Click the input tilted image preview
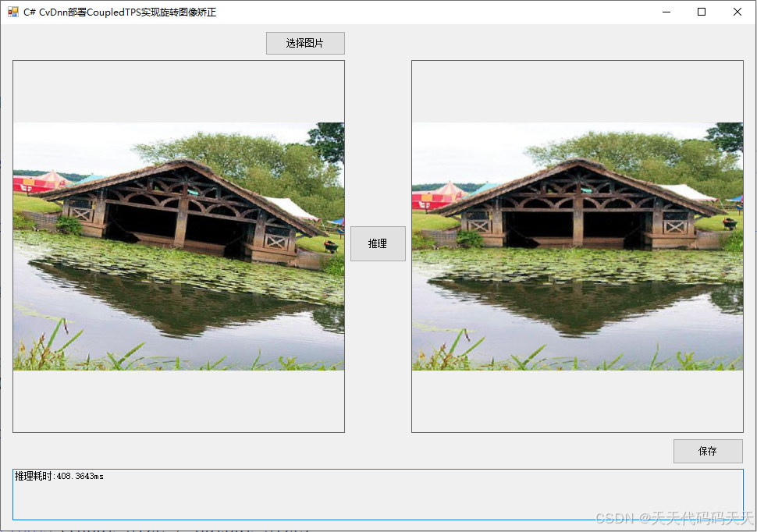 [x=179, y=246]
